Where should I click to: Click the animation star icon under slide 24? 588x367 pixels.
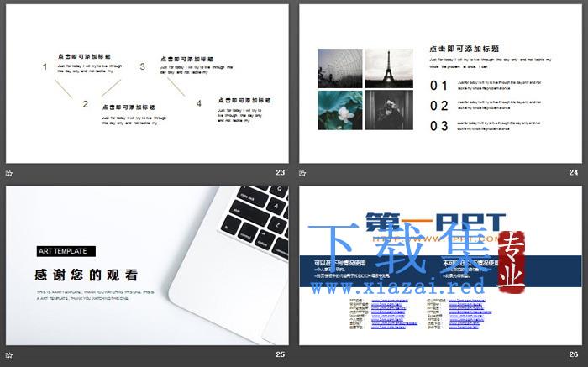tap(302, 173)
